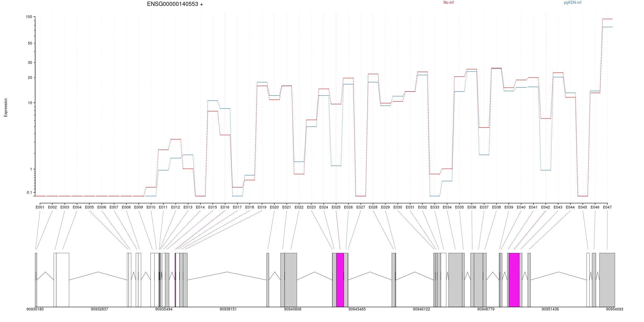Viewport: 644px width, 322px height.
Task: Select the last gray exon block at the right end
Action: click(x=607, y=280)
